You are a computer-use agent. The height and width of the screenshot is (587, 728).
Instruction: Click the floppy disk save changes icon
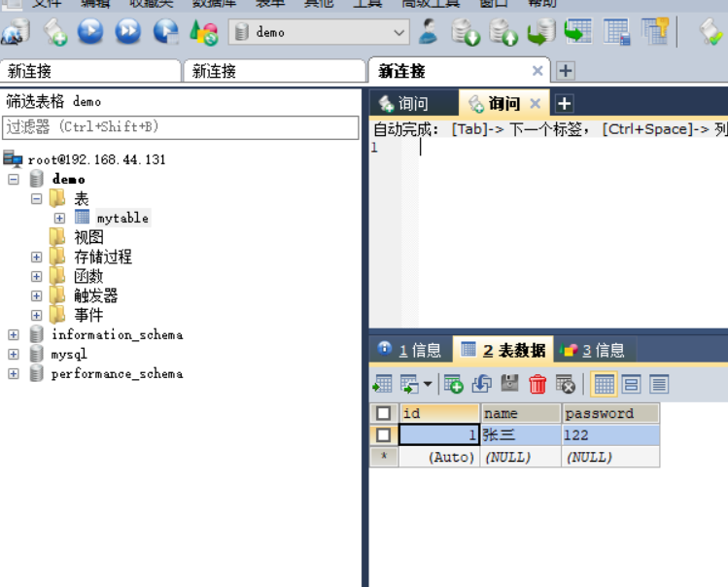pyautogui.click(x=509, y=384)
